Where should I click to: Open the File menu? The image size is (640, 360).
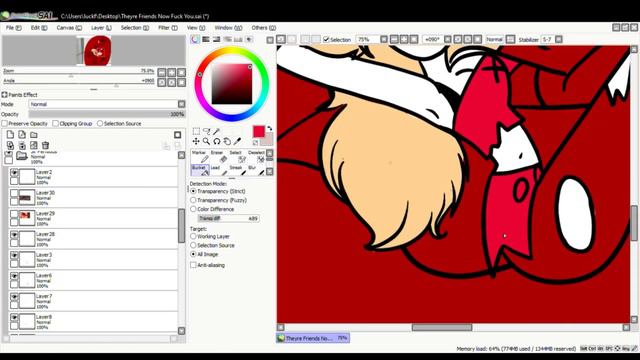(13, 28)
